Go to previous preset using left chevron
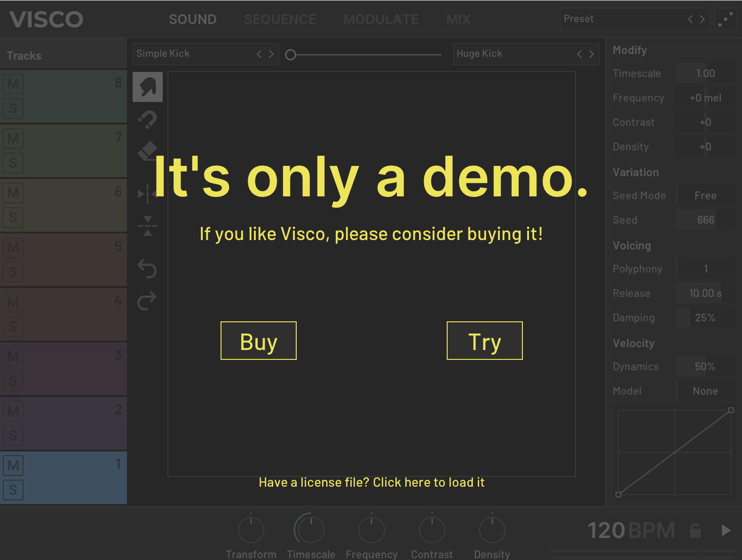742x560 pixels. (690, 19)
